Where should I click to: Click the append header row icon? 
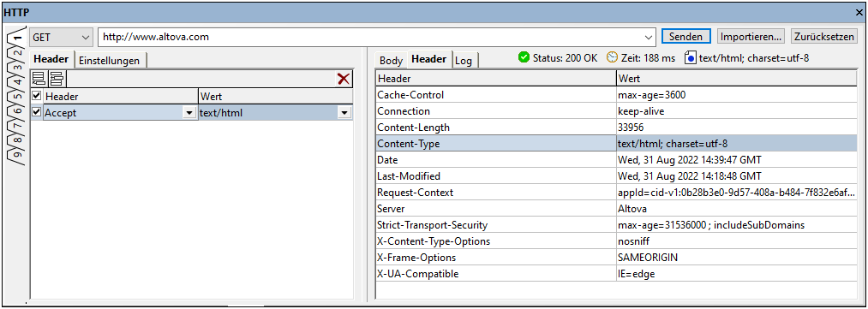(x=39, y=79)
